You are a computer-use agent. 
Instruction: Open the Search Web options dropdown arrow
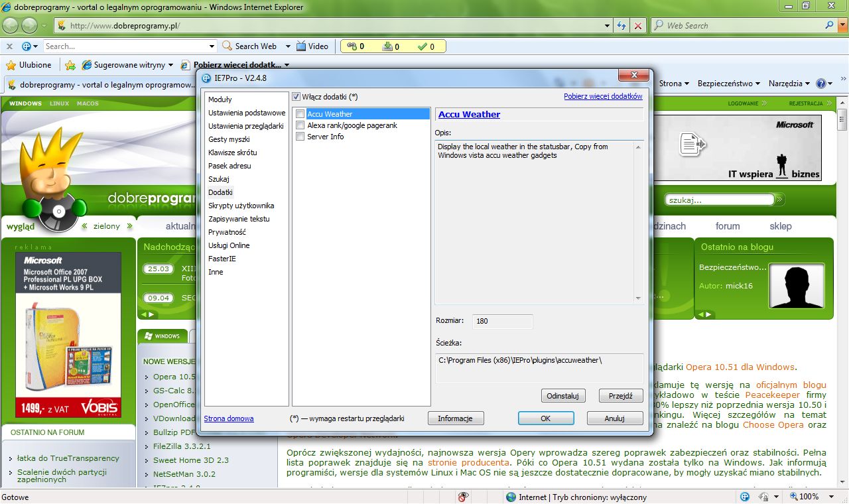pos(288,46)
